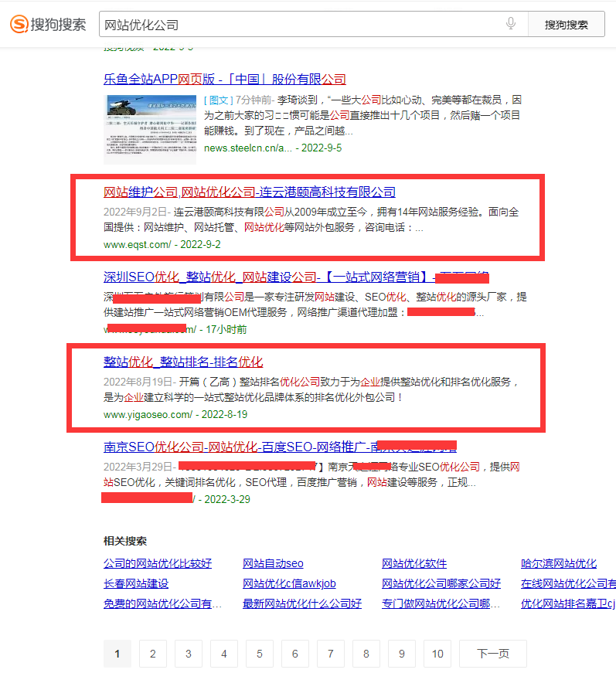Select related search 哈尔滨网站优化
This screenshot has height=690, width=616.
[558, 563]
